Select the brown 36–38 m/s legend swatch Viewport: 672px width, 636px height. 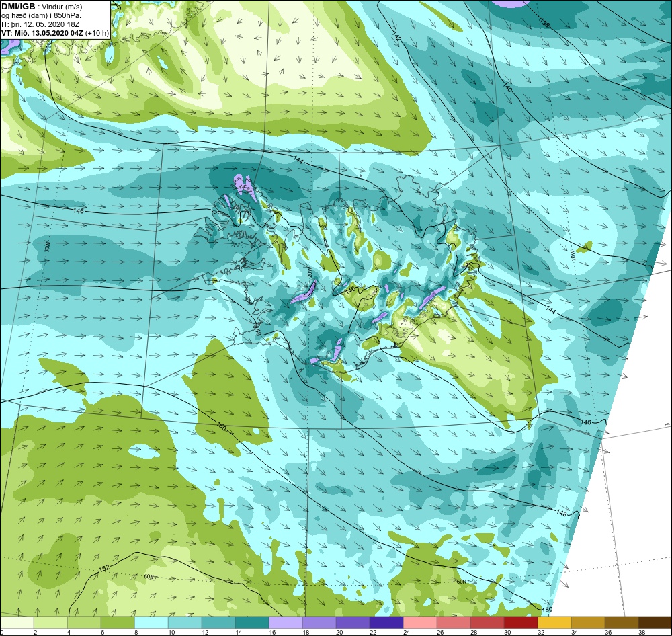pyautogui.click(x=622, y=623)
